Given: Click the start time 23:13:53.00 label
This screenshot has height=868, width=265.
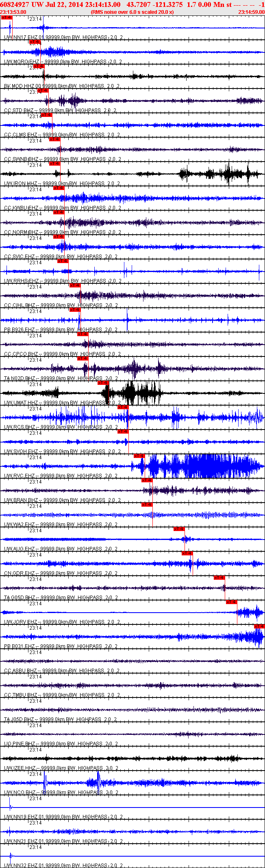Looking at the screenshot, I should click(13, 12).
